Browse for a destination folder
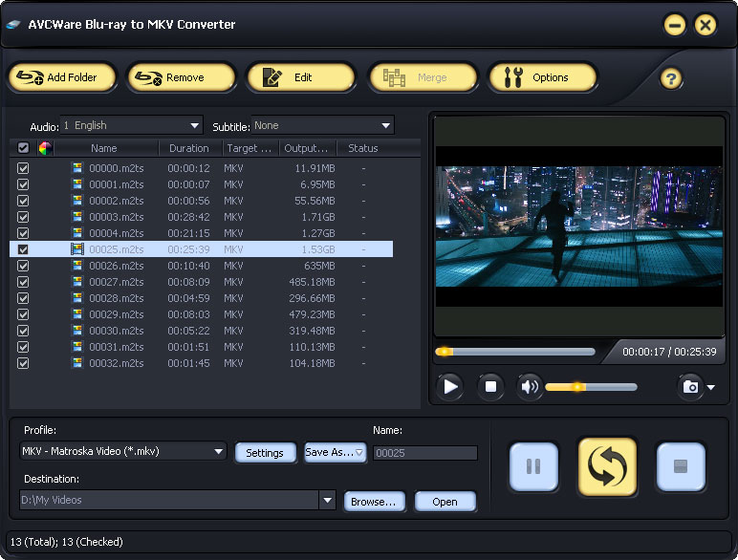738x560 pixels. pyautogui.click(x=374, y=502)
